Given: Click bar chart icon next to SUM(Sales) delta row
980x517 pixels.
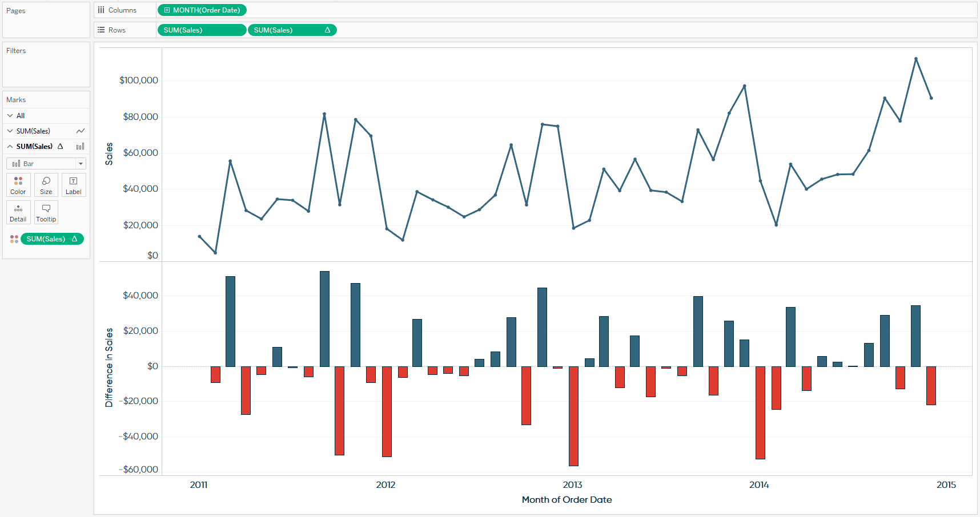Looking at the screenshot, I should [81, 147].
